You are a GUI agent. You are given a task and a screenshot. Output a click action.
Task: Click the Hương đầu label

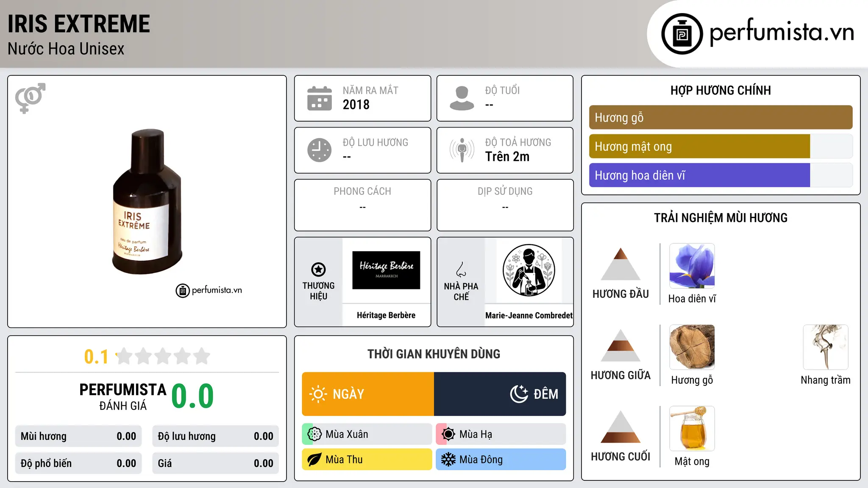[x=620, y=294]
